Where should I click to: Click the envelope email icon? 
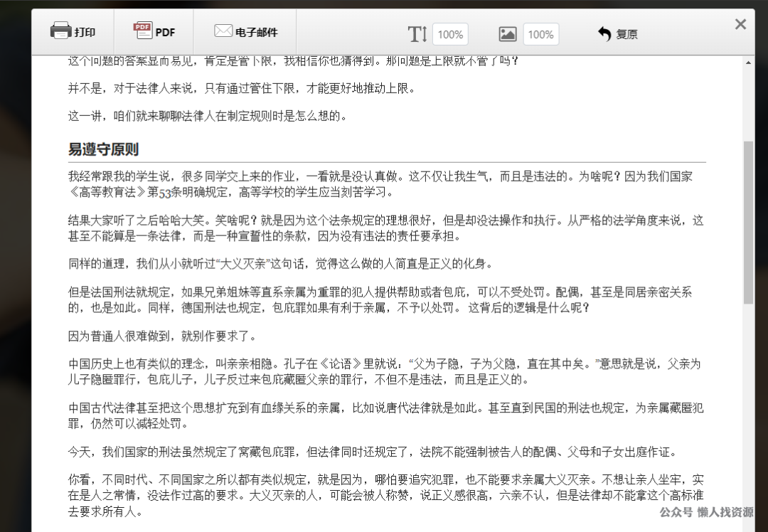[x=223, y=31]
